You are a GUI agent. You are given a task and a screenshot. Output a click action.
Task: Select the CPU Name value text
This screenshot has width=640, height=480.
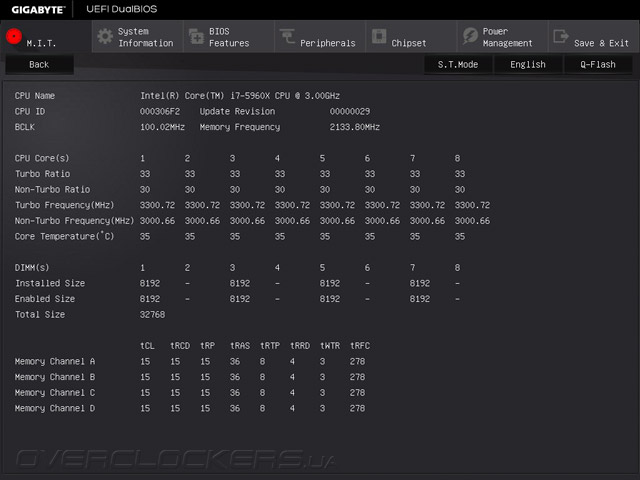(240, 96)
